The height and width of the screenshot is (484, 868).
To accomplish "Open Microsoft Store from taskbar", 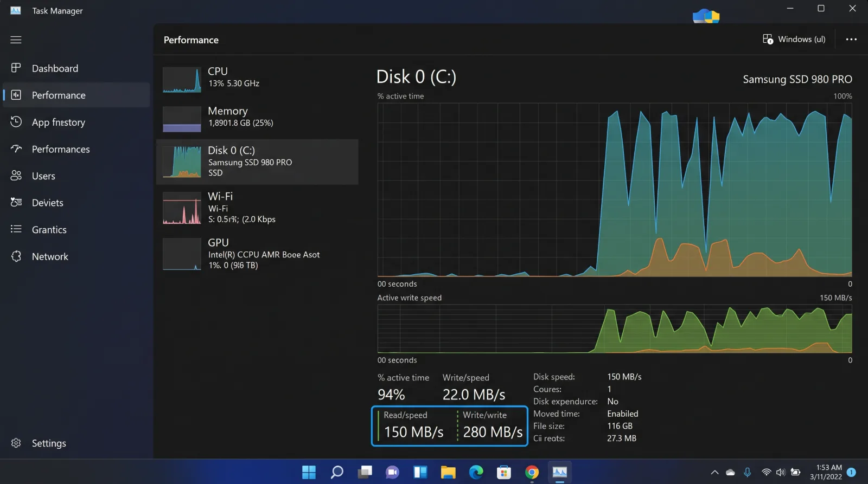I will click(504, 472).
